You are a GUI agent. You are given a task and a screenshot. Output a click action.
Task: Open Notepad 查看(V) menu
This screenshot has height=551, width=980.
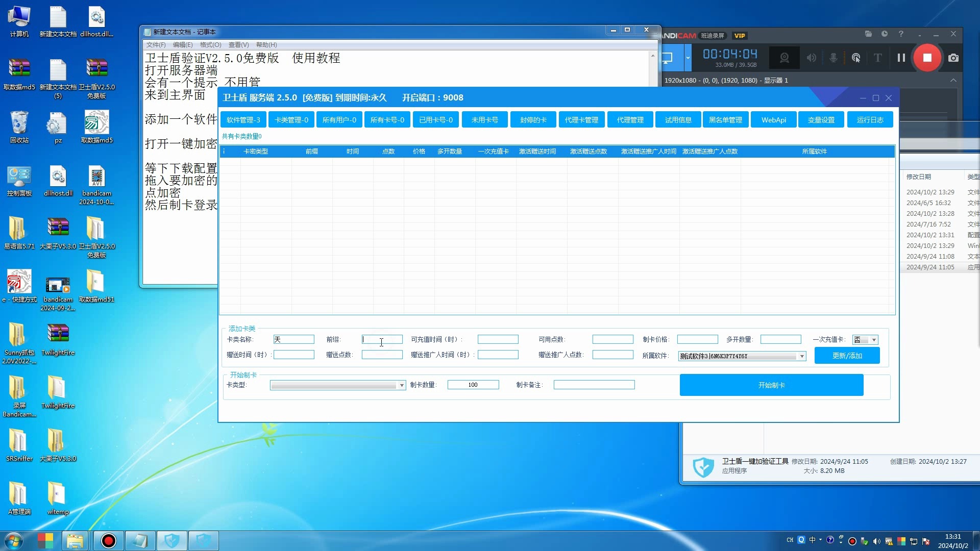pyautogui.click(x=239, y=45)
